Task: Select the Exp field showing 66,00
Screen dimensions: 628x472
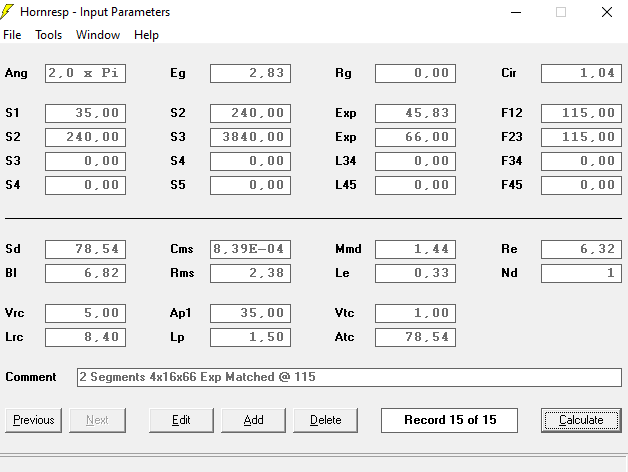Action: [415, 137]
